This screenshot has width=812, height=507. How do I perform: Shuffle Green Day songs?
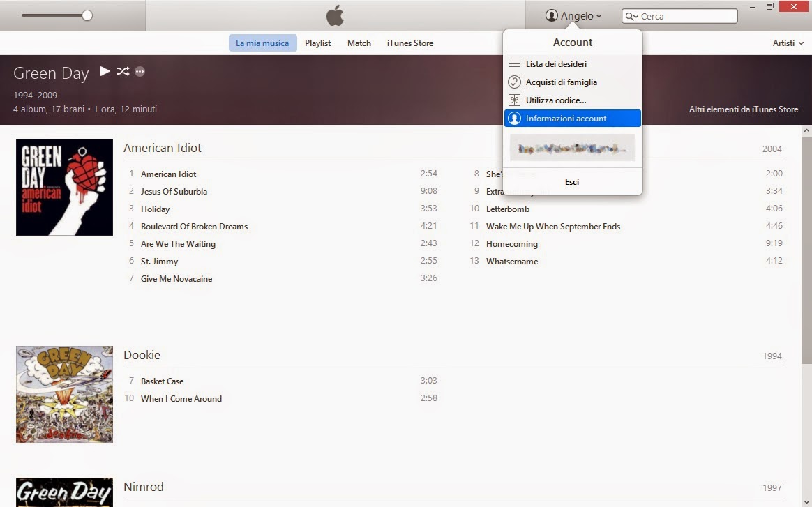(x=123, y=71)
